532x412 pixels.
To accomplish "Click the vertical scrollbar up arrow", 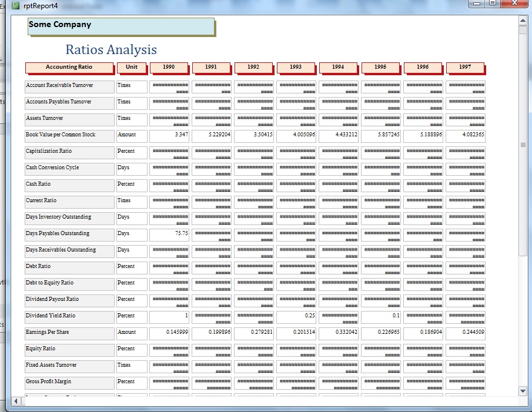I will pyautogui.click(x=523, y=21).
